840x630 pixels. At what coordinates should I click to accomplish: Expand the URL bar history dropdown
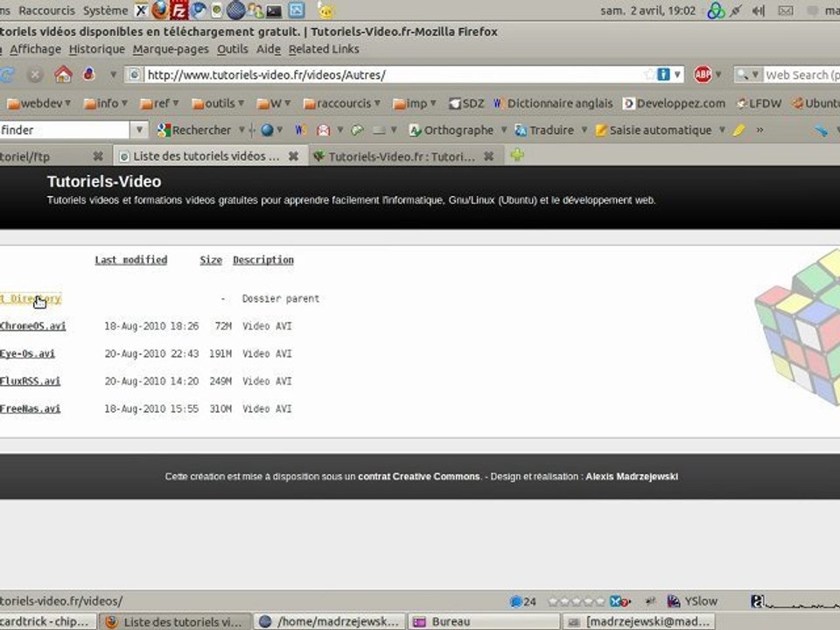pyautogui.click(x=677, y=74)
